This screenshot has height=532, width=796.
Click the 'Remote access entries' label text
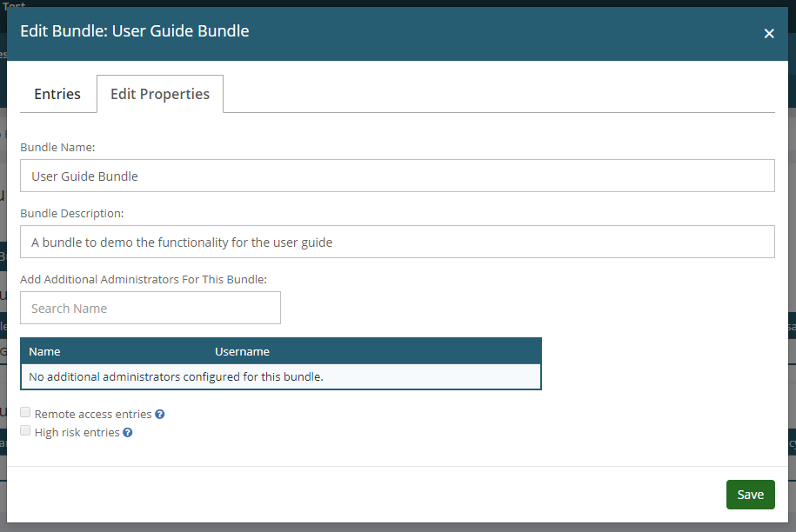(x=93, y=415)
